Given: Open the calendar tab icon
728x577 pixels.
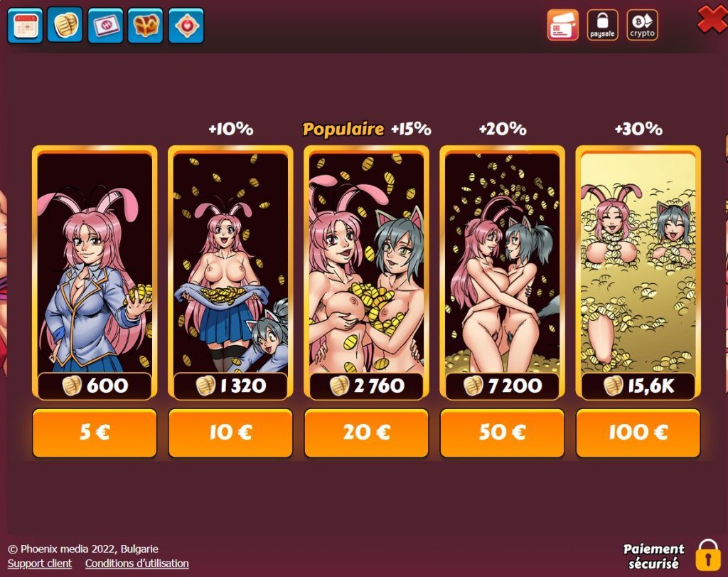Looking at the screenshot, I should pos(25,26).
